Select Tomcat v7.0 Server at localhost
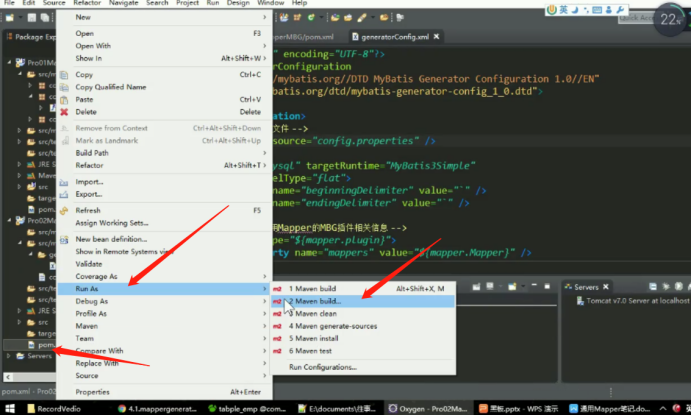 (633, 301)
